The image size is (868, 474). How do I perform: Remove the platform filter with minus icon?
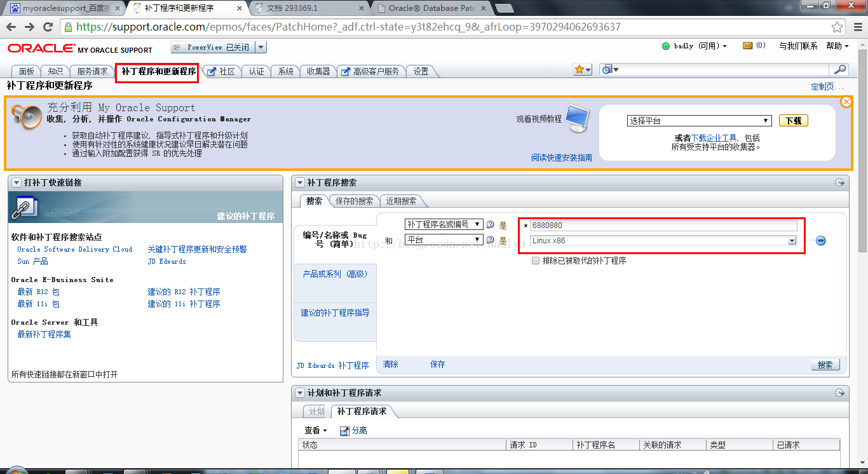820,241
